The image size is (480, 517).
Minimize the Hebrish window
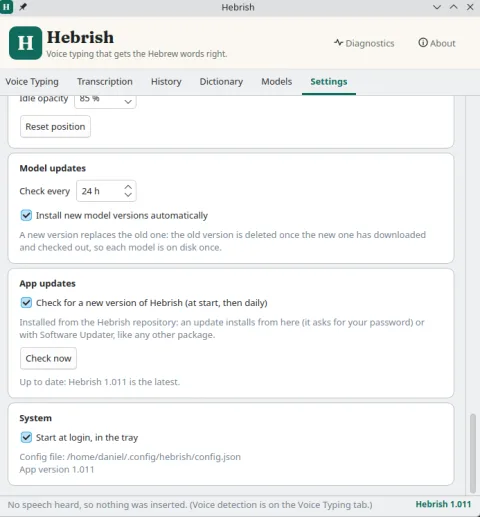click(437, 7)
